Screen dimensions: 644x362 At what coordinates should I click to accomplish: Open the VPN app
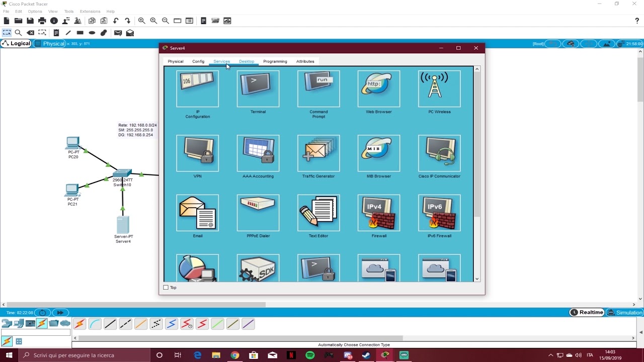tap(197, 153)
